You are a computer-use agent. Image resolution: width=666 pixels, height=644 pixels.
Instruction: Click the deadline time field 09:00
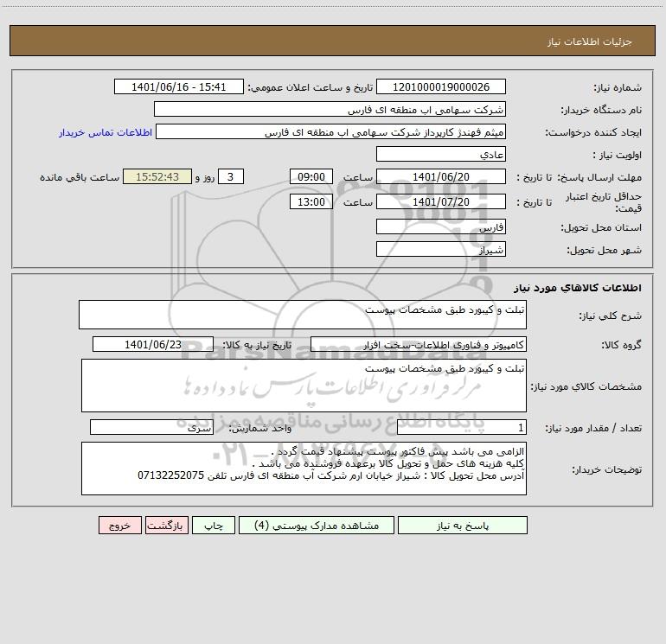[x=311, y=176]
